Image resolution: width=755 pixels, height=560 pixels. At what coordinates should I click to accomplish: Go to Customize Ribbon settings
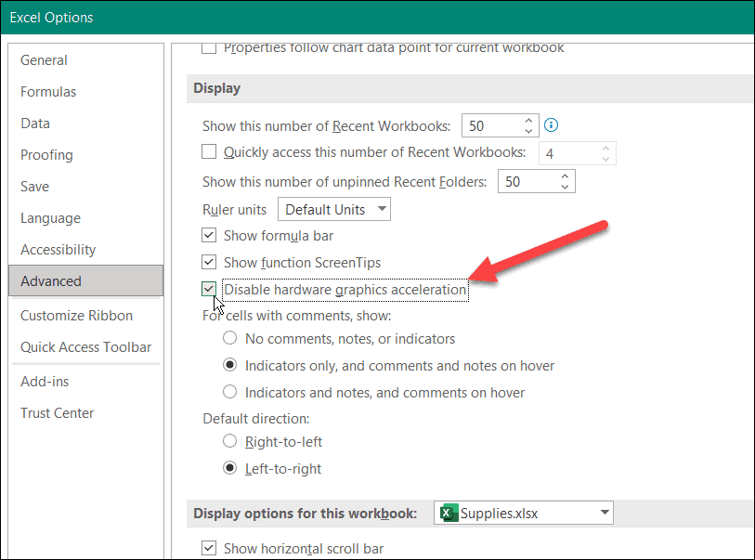76,316
